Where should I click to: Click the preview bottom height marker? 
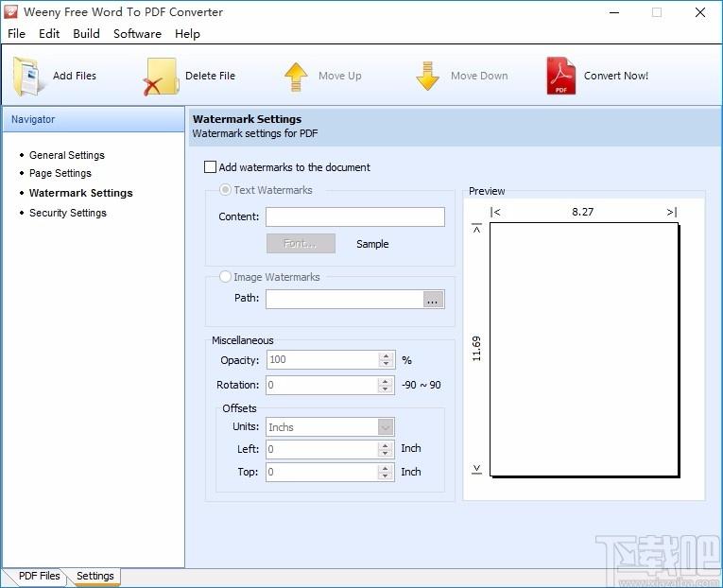click(x=476, y=470)
